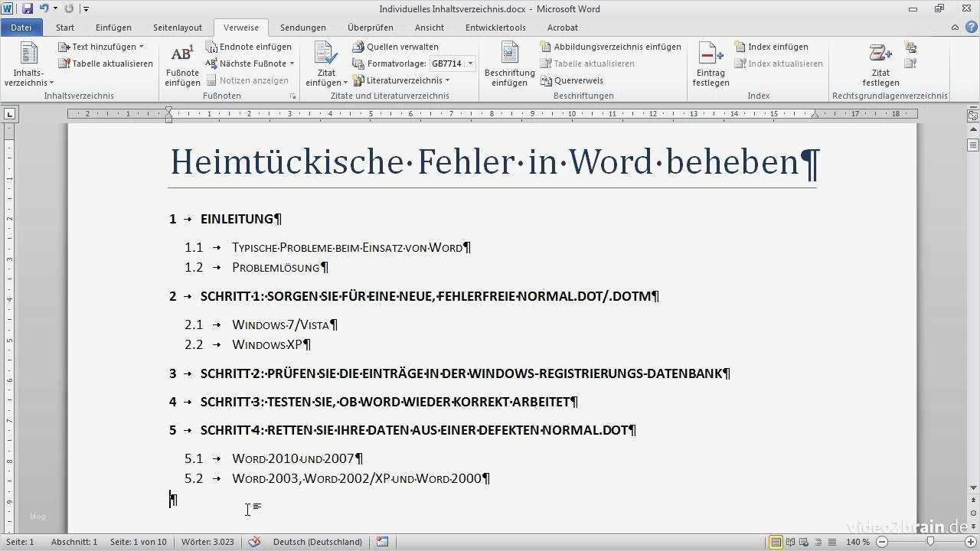
Task: Minimize the ribbon using the caret icon
Action: pos(956,28)
